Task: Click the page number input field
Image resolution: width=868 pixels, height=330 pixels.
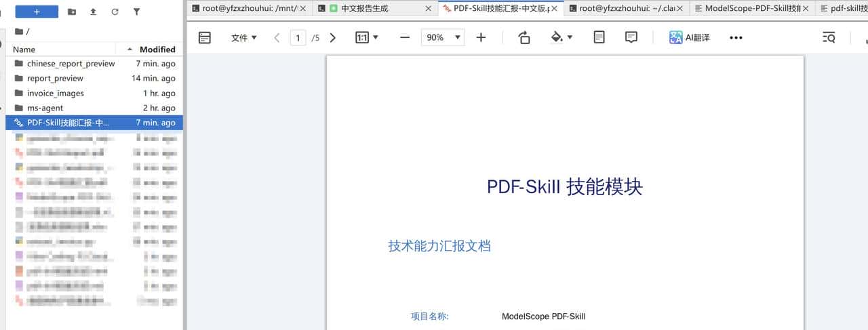Action: (298, 38)
